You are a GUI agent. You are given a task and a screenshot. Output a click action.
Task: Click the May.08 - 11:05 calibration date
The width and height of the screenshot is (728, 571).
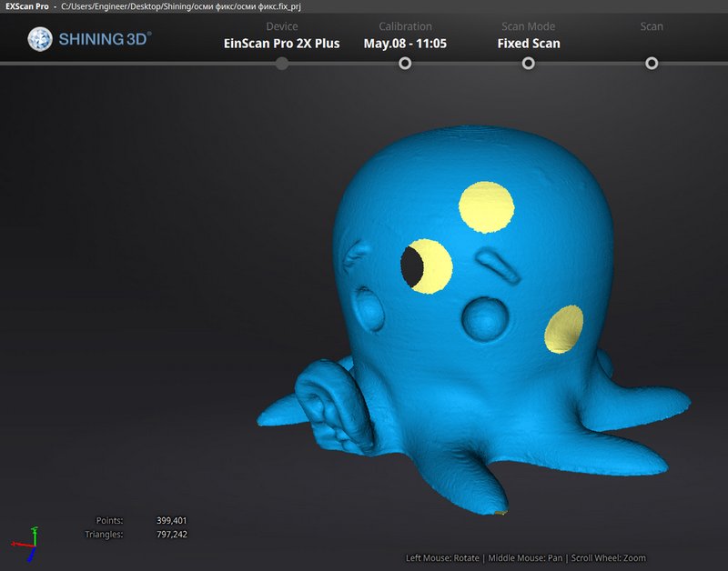coord(405,43)
